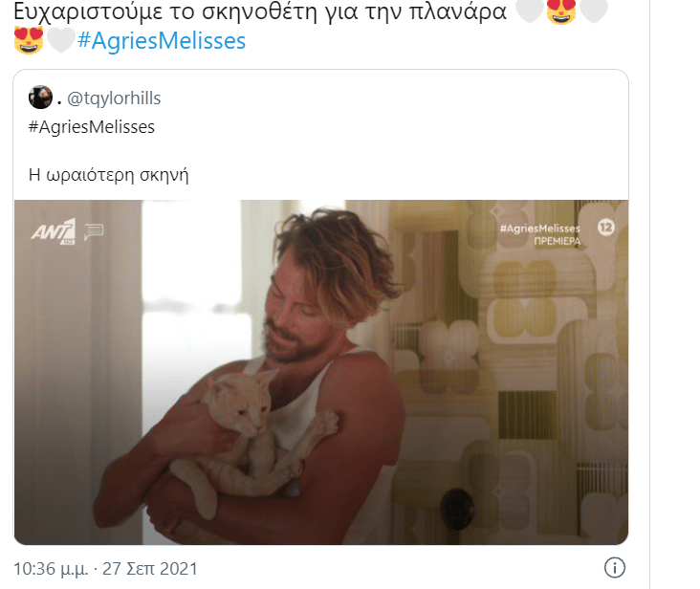
Task: Click the text Η ωραιότερη σκηνή
Action: [108, 175]
